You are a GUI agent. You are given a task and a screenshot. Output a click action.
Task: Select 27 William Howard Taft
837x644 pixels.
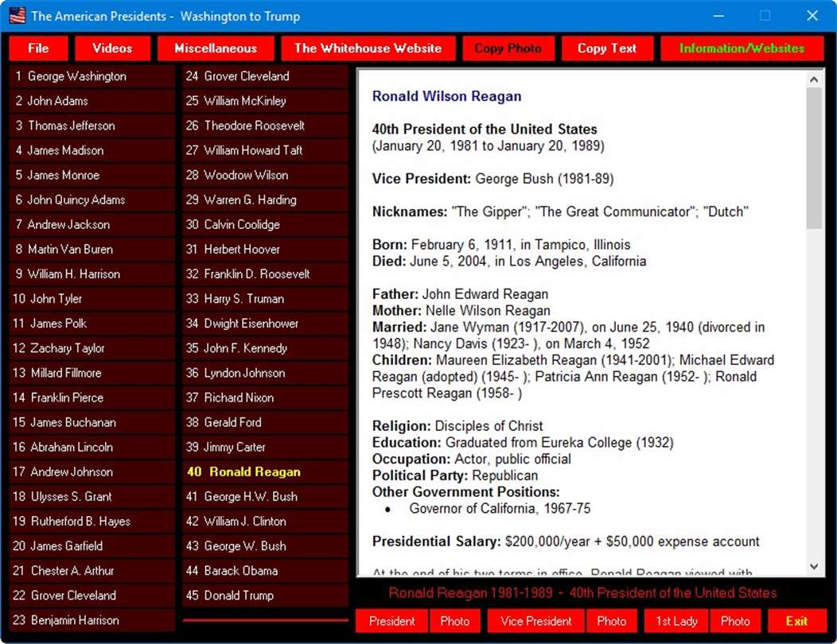(x=265, y=150)
